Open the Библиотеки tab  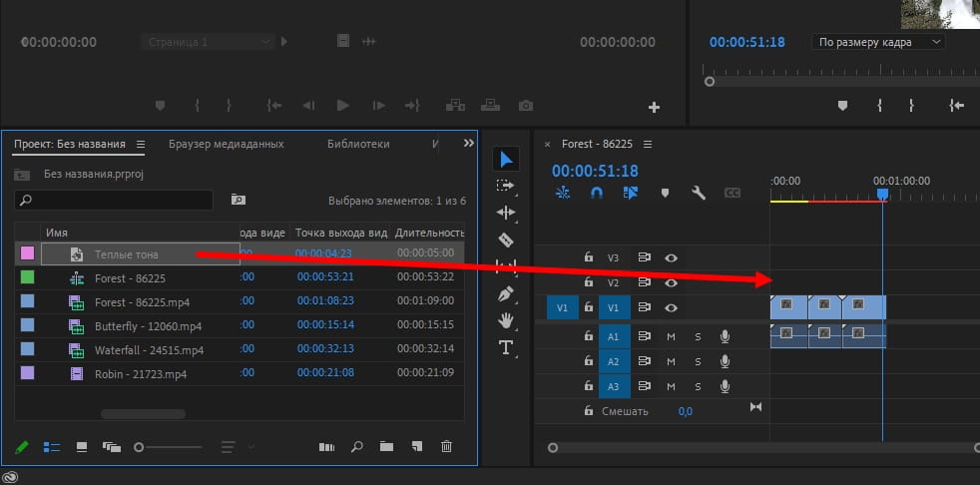[358, 144]
